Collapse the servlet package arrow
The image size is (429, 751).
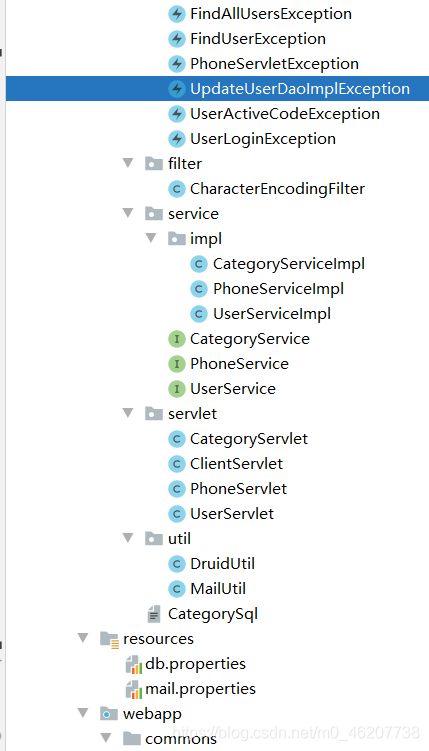tap(128, 413)
